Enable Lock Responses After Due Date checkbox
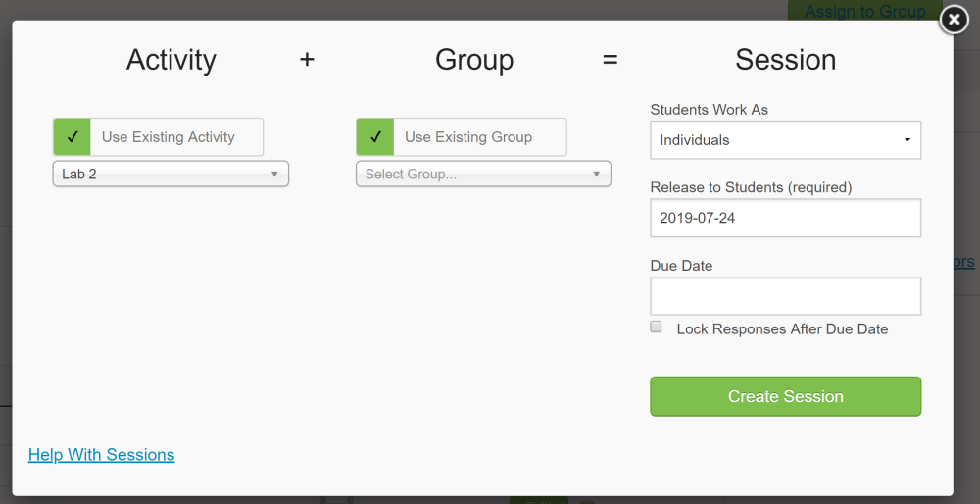This screenshot has width=980, height=504. point(657,328)
